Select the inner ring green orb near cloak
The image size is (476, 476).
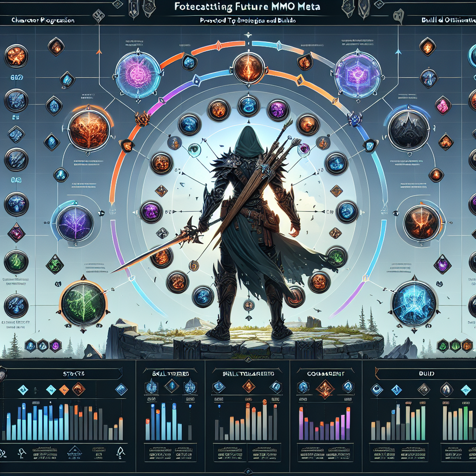[337, 258]
